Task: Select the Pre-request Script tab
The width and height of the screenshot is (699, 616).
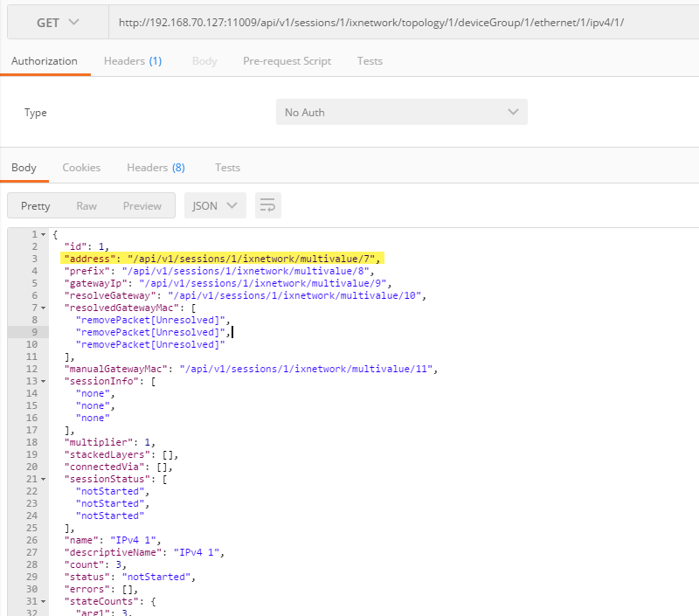Action: (287, 61)
